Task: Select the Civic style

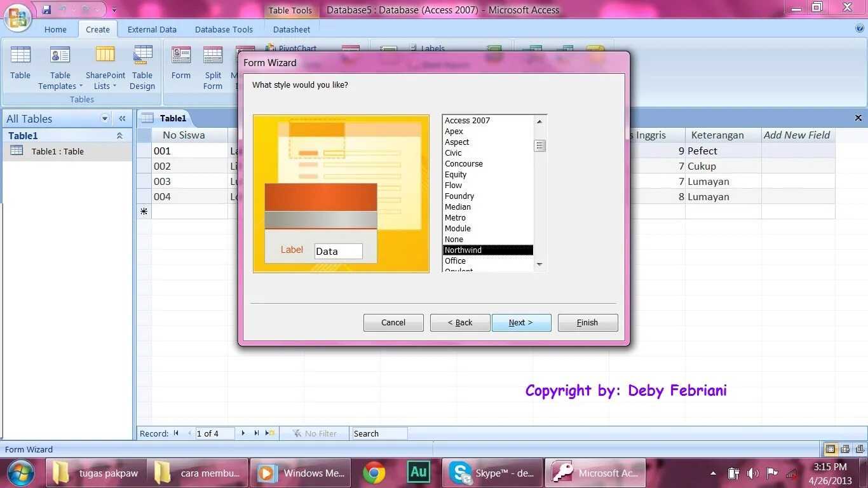Action: [x=488, y=152]
